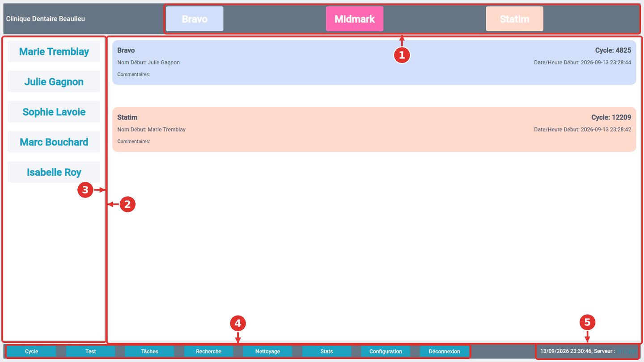Choose user Isabelle Roy
Screen dimensions: 644x362
pos(54,172)
